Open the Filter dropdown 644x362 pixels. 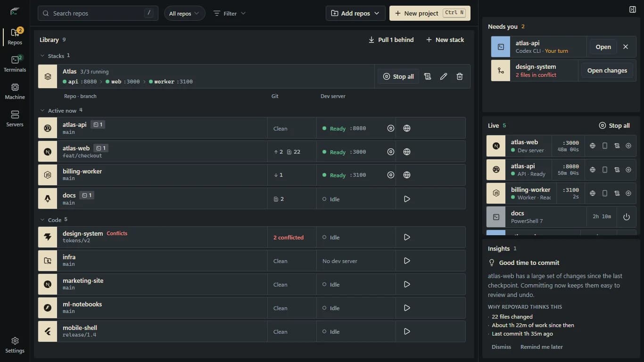coord(230,13)
